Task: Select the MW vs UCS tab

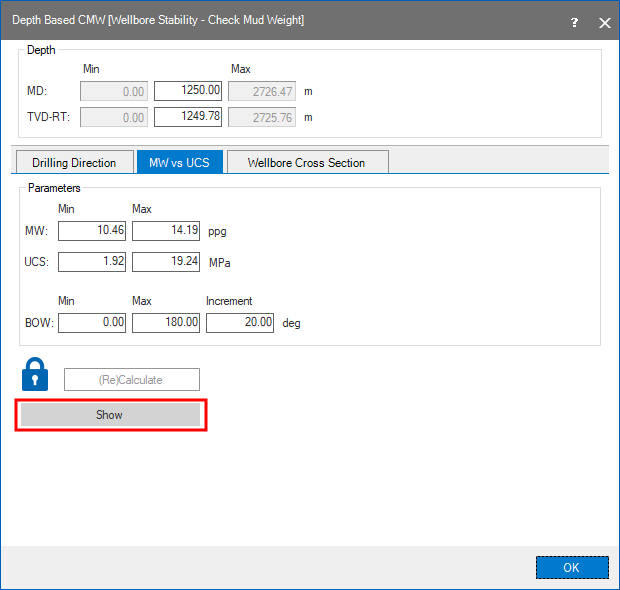Action: coord(179,162)
